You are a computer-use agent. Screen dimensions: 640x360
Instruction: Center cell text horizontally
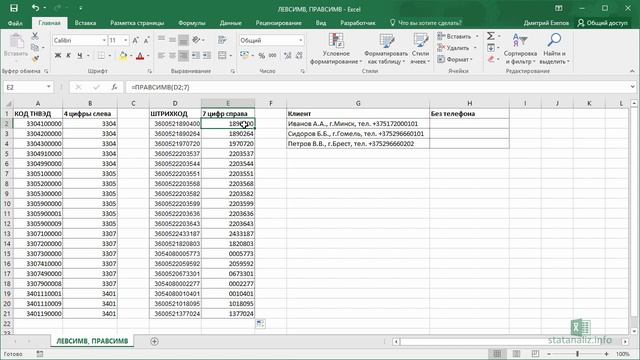pyautogui.click(x=173, y=55)
